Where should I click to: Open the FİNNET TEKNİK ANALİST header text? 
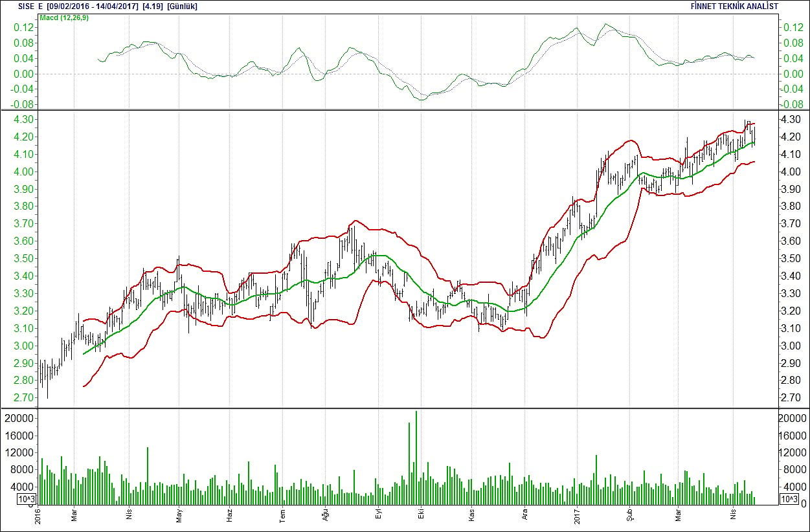click(735, 6)
